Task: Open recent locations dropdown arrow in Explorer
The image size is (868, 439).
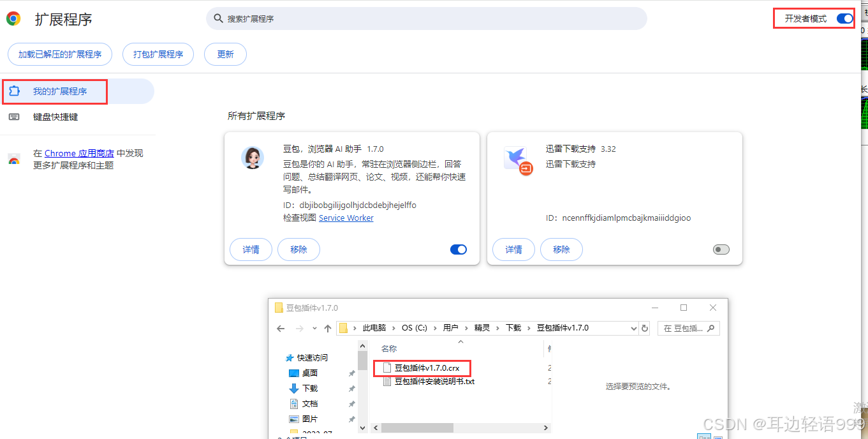Action: pos(314,329)
